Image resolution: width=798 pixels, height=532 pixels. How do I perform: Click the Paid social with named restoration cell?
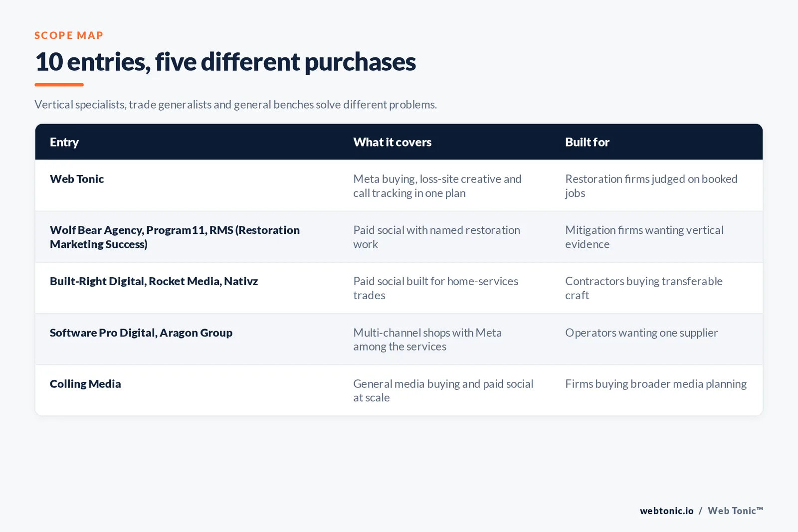point(436,237)
